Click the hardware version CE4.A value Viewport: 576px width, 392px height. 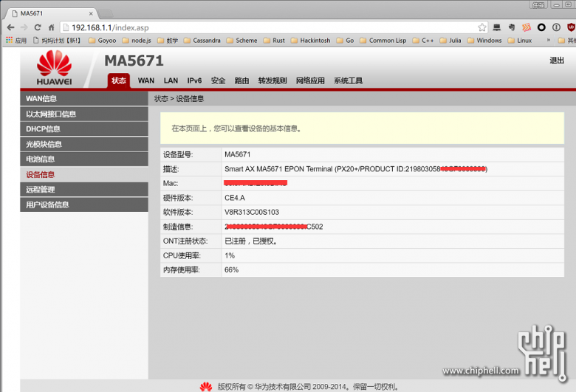tap(235, 198)
